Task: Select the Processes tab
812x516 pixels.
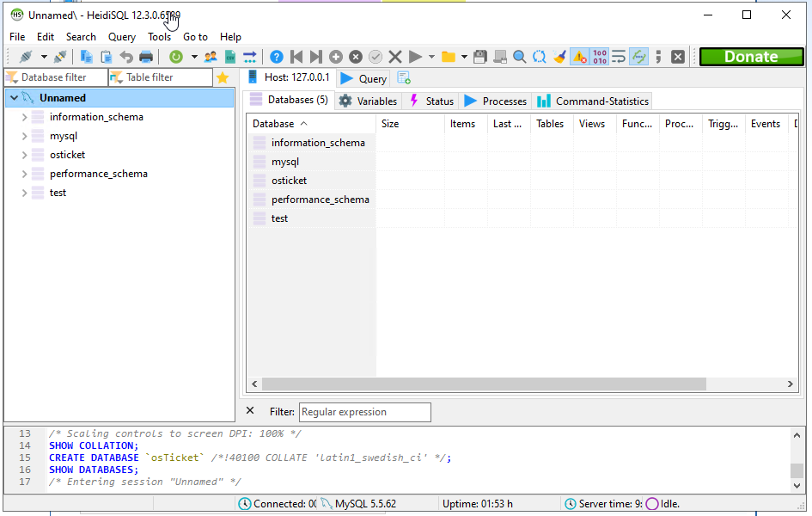Action: coord(496,101)
